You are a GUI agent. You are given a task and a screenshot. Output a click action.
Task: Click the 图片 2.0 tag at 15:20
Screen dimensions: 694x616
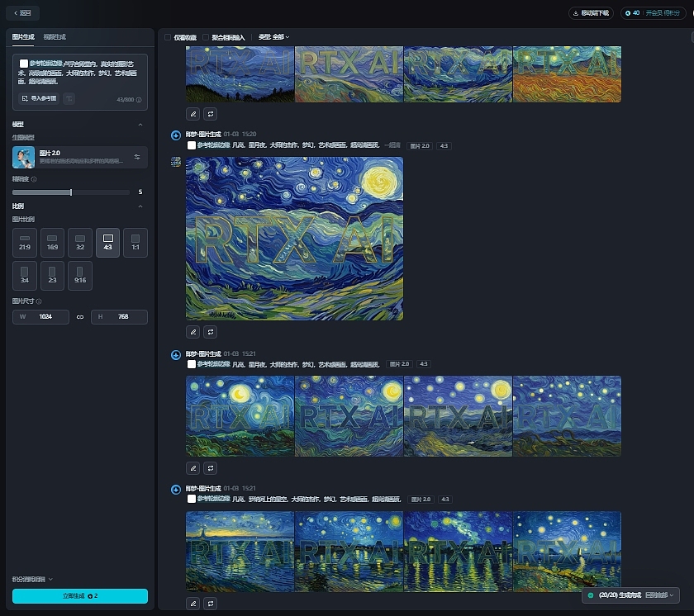(x=420, y=145)
